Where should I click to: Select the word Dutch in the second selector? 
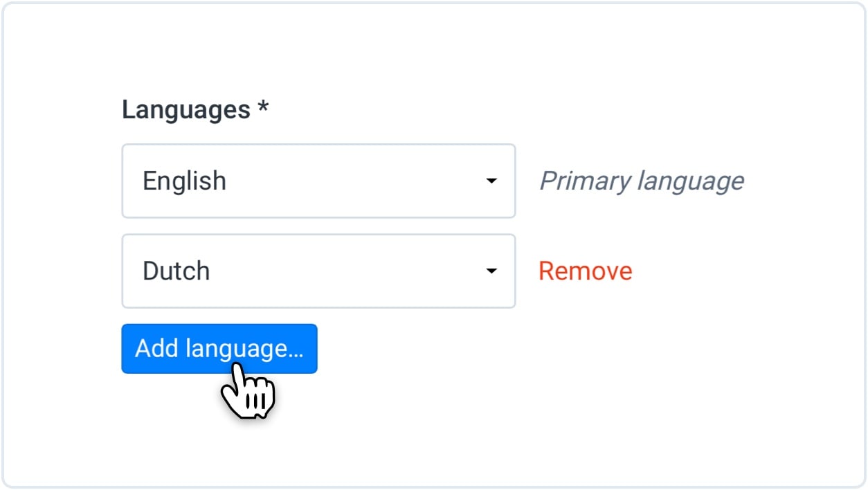(176, 271)
